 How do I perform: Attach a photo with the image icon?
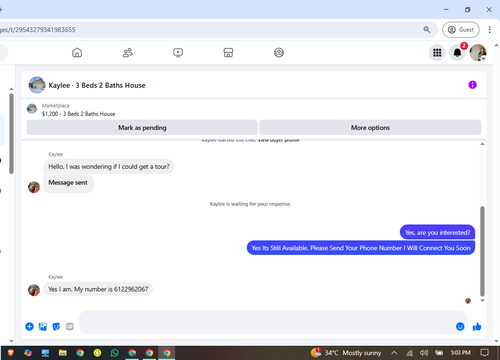coord(43,326)
